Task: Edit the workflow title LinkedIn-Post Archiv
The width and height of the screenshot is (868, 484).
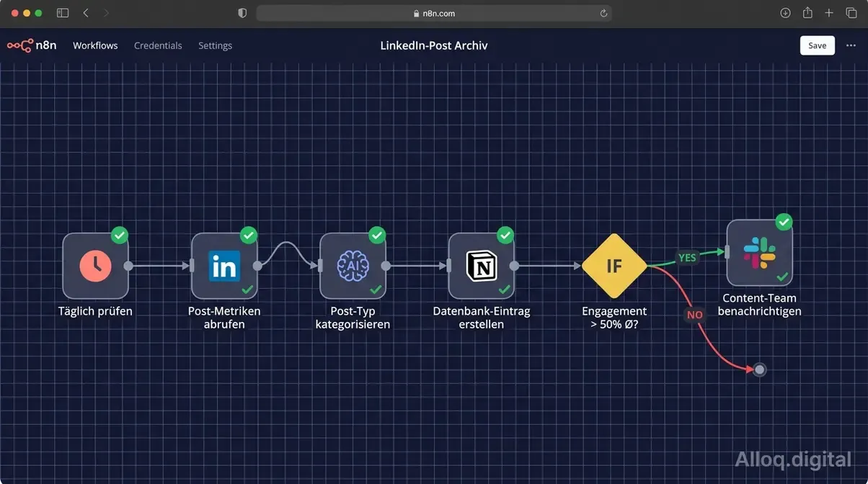Action: point(434,45)
